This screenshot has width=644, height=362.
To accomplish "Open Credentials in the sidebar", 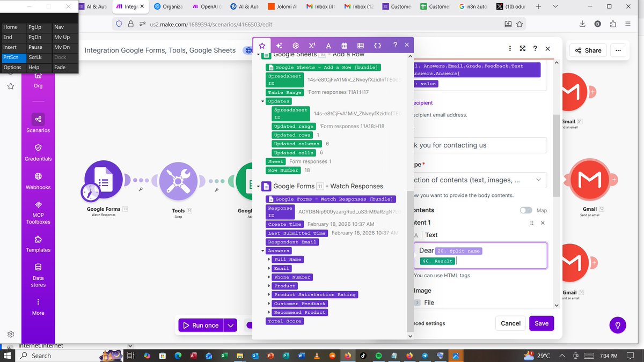I will (x=38, y=152).
